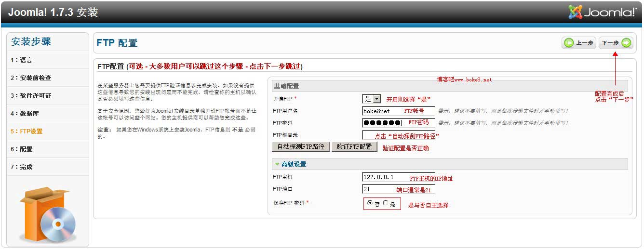Go to step 6：配置
Screen dimensions: 644x249
pyautogui.click(x=48, y=149)
